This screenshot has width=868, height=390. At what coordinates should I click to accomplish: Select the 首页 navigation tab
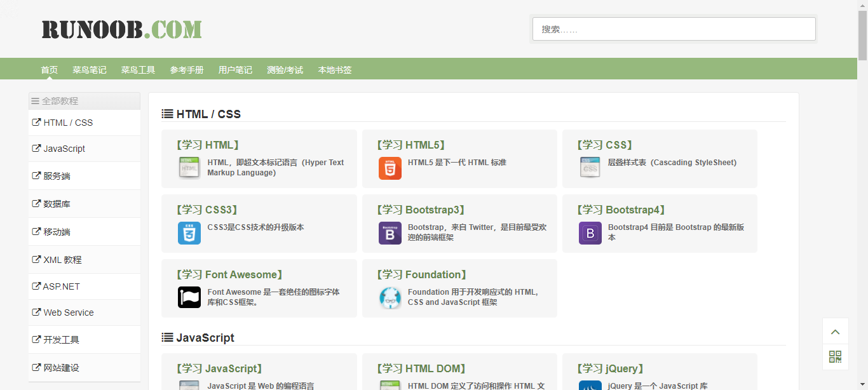50,70
